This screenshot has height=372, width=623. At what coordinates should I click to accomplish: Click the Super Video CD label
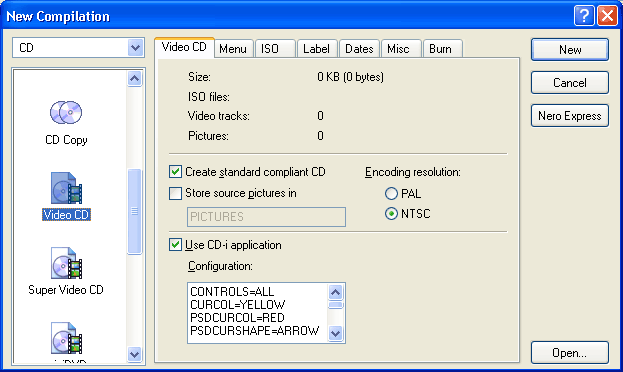point(66,290)
